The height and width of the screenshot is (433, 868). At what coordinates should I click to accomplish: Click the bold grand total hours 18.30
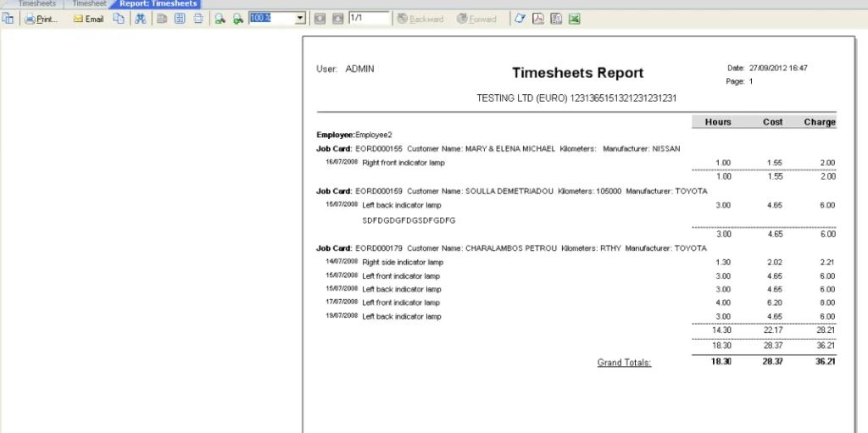721,362
